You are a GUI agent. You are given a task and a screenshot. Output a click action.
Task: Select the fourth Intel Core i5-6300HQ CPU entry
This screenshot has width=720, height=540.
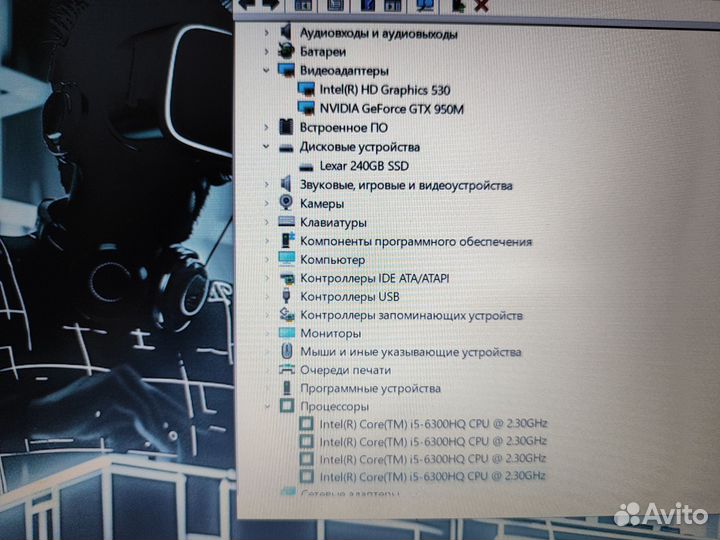coord(433,476)
